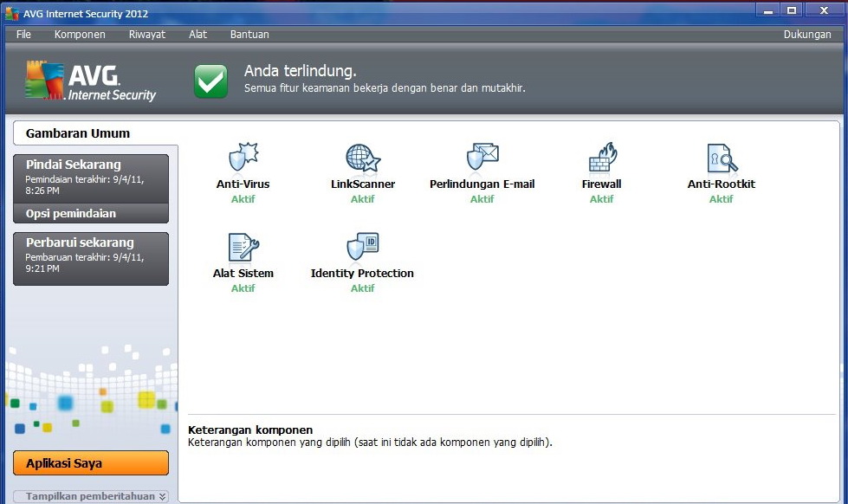Click the Anda terlindung heading

(301, 71)
